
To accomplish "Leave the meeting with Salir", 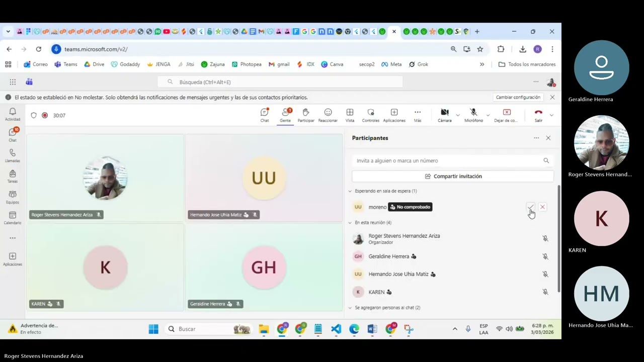I will [x=538, y=115].
